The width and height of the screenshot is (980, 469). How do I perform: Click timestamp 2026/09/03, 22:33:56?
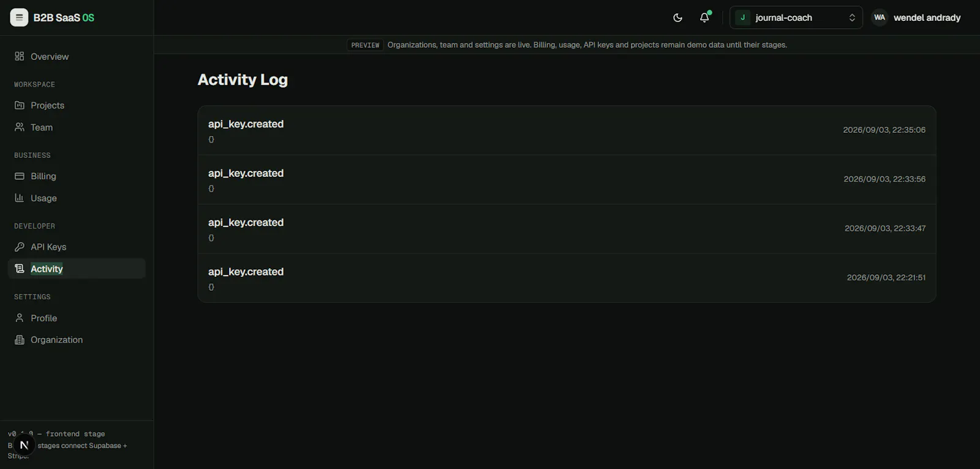(884, 179)
